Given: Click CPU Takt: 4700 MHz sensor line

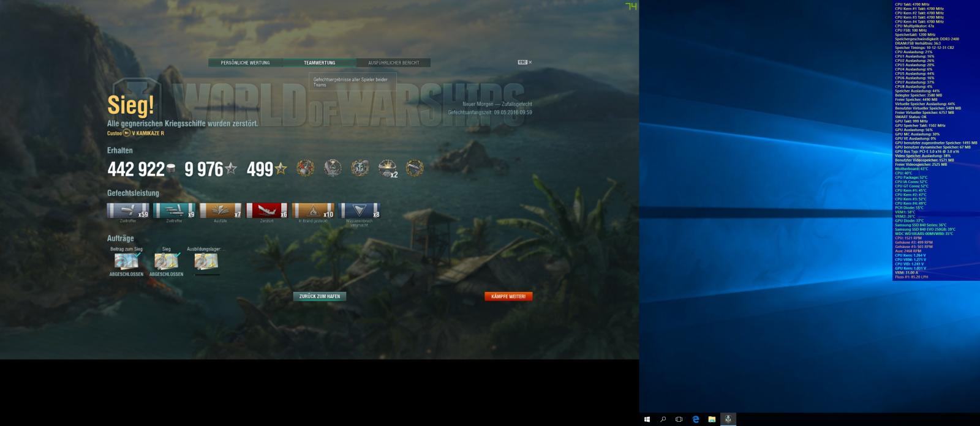Looking at the screenshot, I should (912, 4).
